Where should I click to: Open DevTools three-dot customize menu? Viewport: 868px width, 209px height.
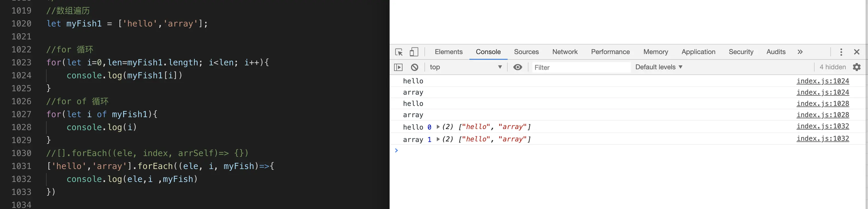[x=841, y=52]
